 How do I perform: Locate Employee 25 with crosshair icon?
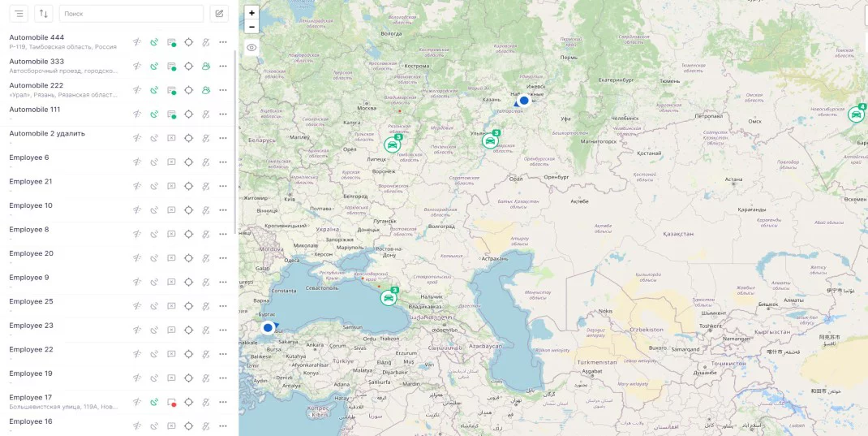click(189, 306)
